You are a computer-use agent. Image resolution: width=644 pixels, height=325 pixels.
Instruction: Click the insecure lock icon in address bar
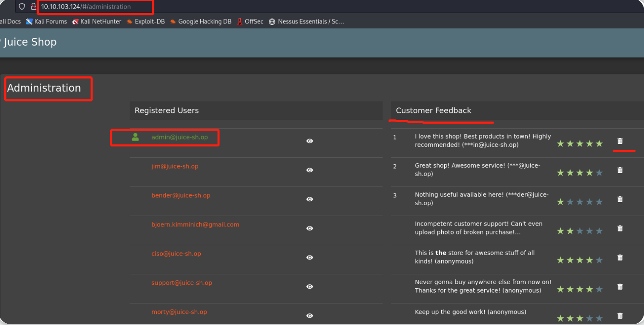coord(33,6)
